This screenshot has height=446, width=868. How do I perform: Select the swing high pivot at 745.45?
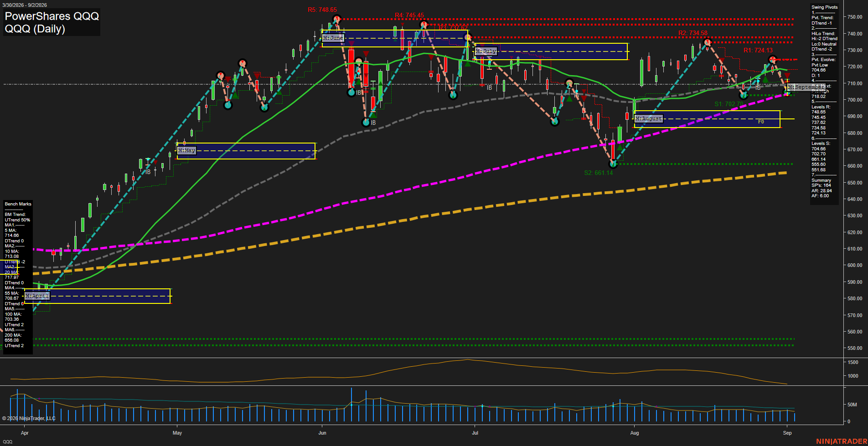424,25
